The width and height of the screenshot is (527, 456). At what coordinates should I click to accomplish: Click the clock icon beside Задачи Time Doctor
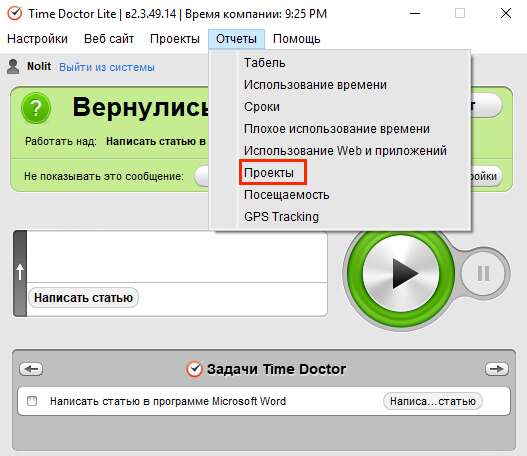tap(194, 369)
